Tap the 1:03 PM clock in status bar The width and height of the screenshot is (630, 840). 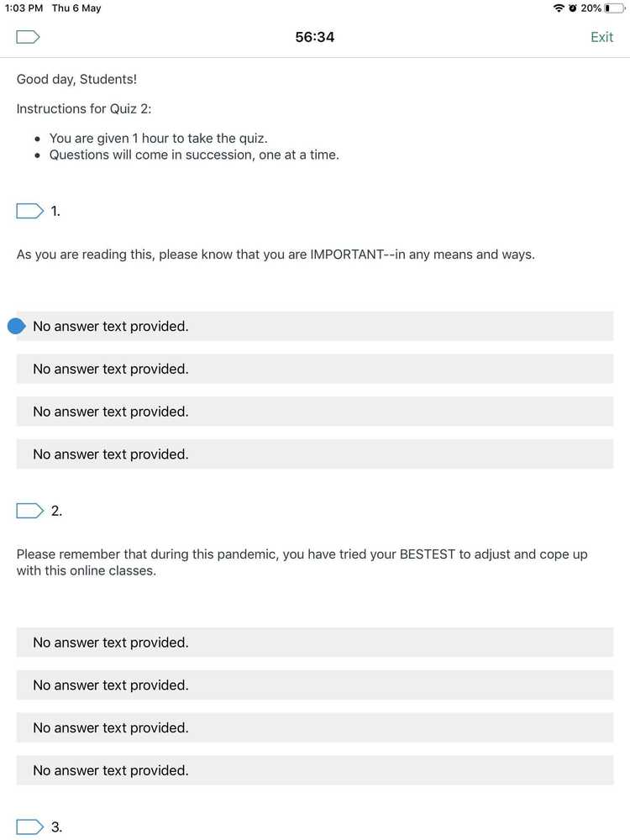[x=24, y=8]
